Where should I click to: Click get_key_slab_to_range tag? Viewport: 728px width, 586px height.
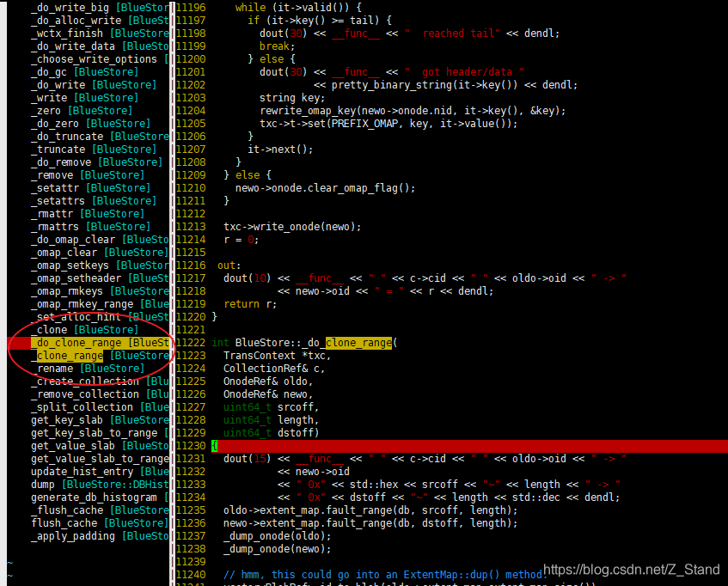coord(100,433)
